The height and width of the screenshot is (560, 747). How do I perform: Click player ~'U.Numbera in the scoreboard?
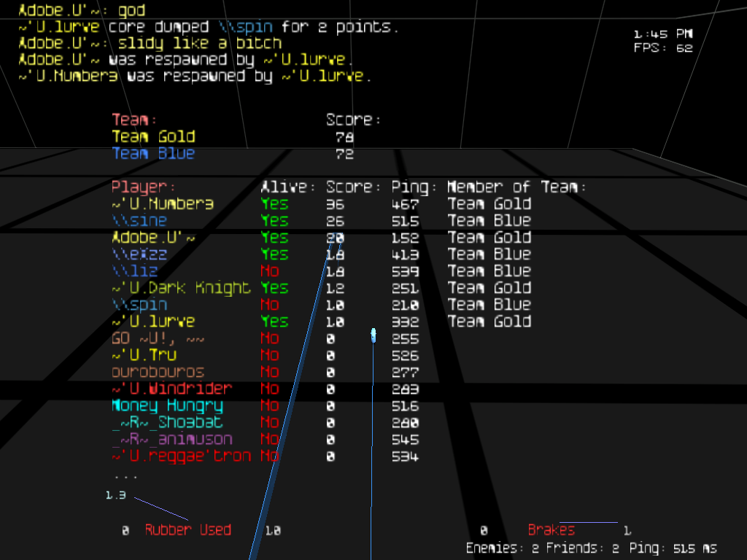(x=163, y=204)
